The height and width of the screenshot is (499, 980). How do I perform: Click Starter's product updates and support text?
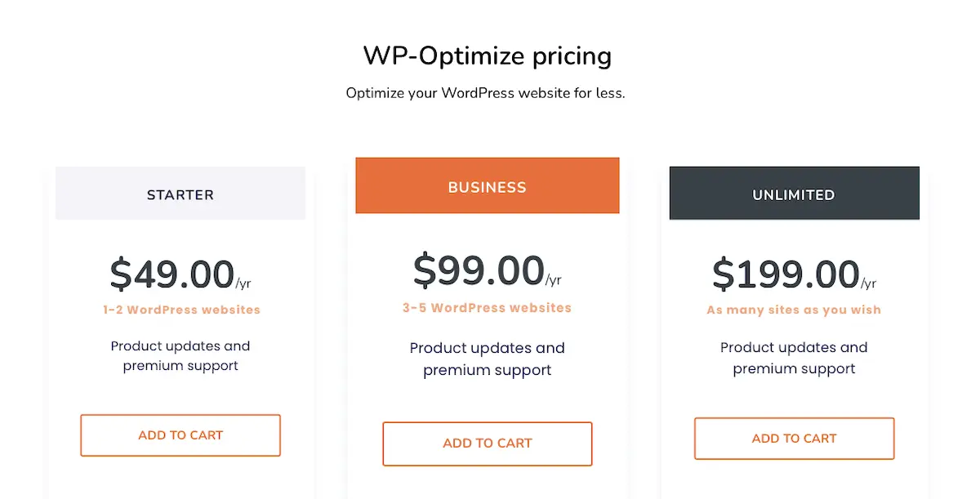(x=180, y=356)
